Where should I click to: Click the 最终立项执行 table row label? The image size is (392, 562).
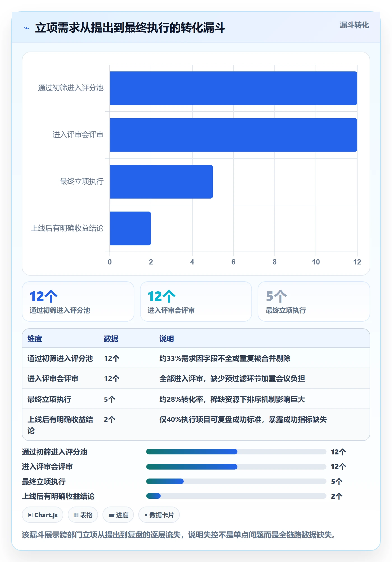49,399
